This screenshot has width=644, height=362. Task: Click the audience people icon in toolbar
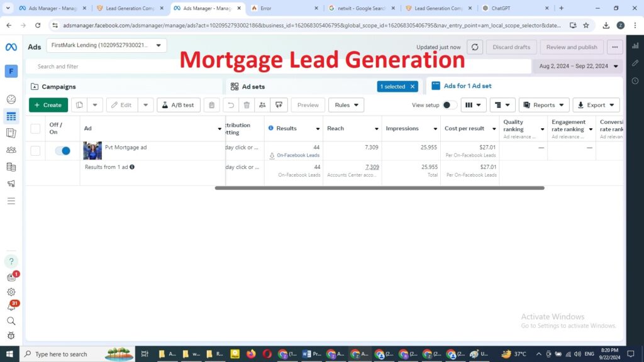tap(262, 105)
